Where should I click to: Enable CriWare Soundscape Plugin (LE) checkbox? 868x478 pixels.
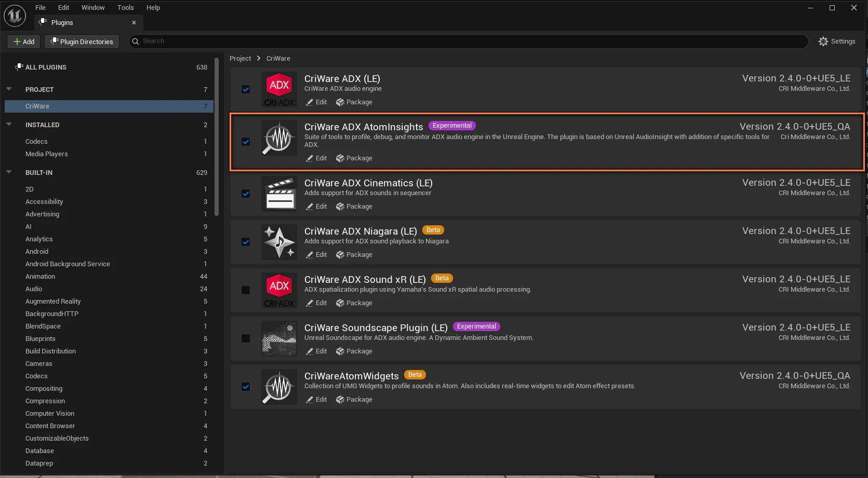click(x=246, y=338)
